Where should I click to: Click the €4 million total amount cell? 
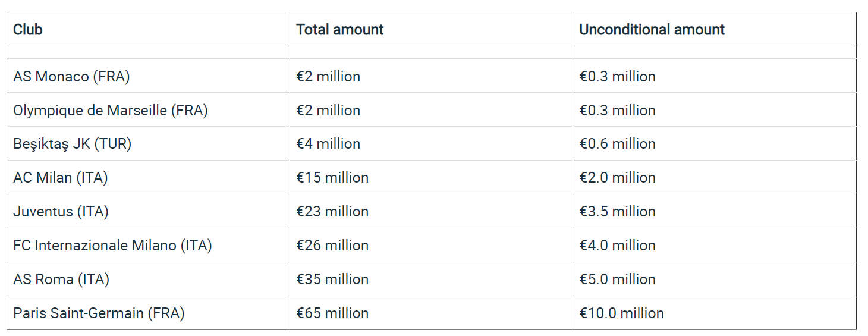click(x=431, y=143)
